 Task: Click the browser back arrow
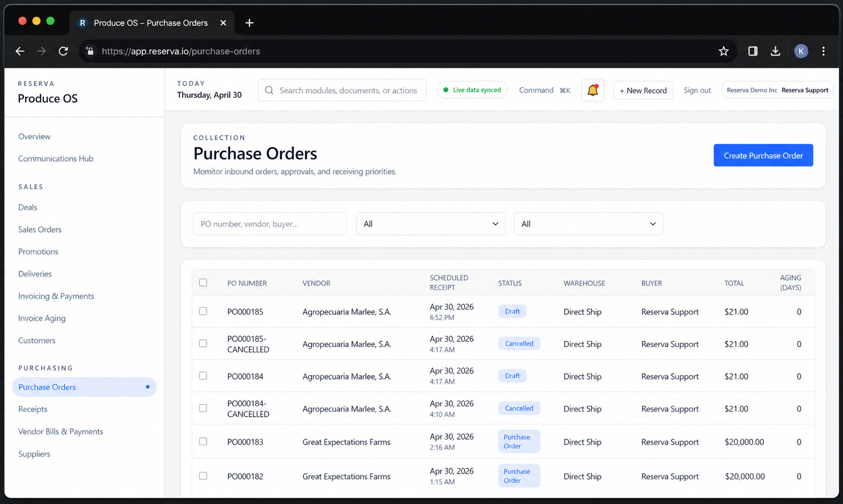click(x=20, y=51)
